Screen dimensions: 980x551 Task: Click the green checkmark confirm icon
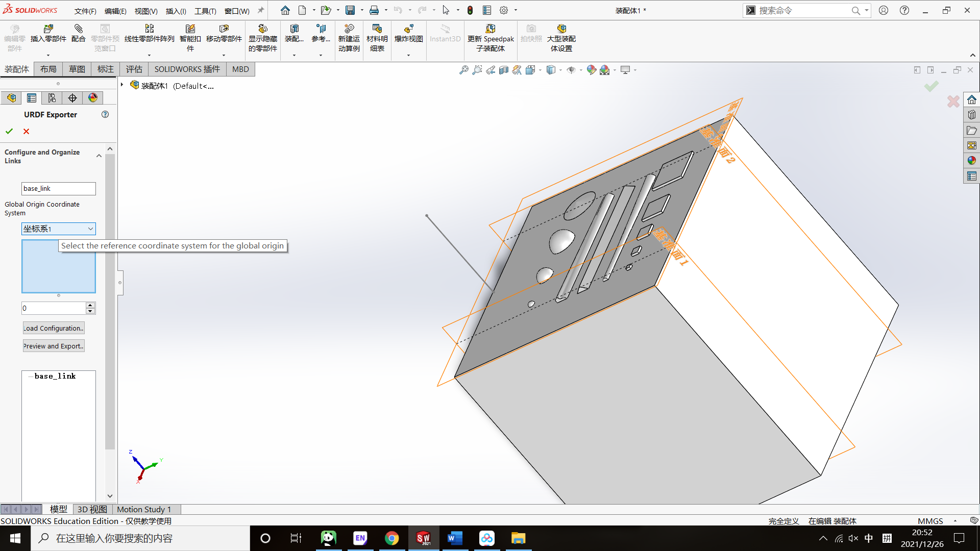(9, 131)
